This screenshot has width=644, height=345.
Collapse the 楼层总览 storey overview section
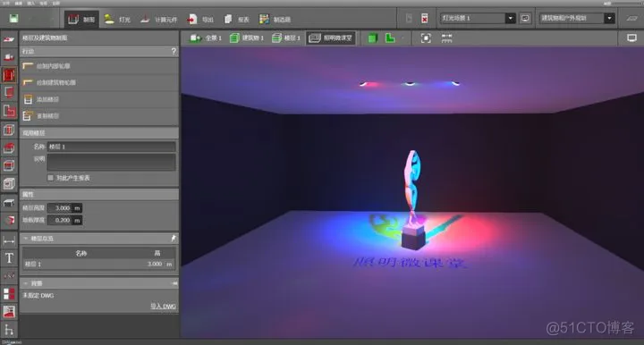(26, 239)
